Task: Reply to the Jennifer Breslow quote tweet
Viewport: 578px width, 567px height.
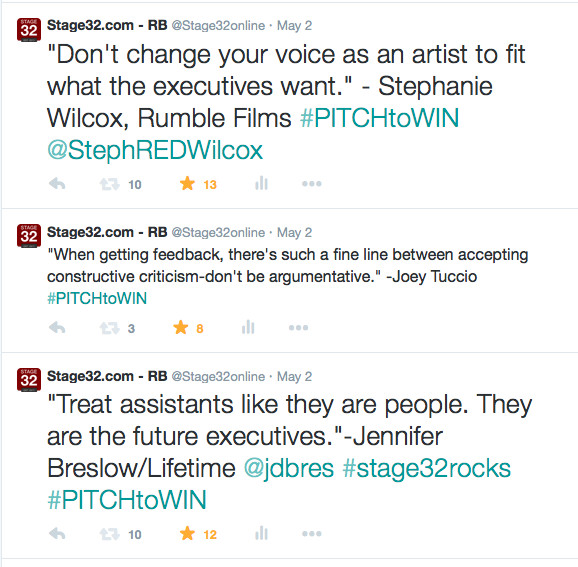Action: tap(57, 533)
